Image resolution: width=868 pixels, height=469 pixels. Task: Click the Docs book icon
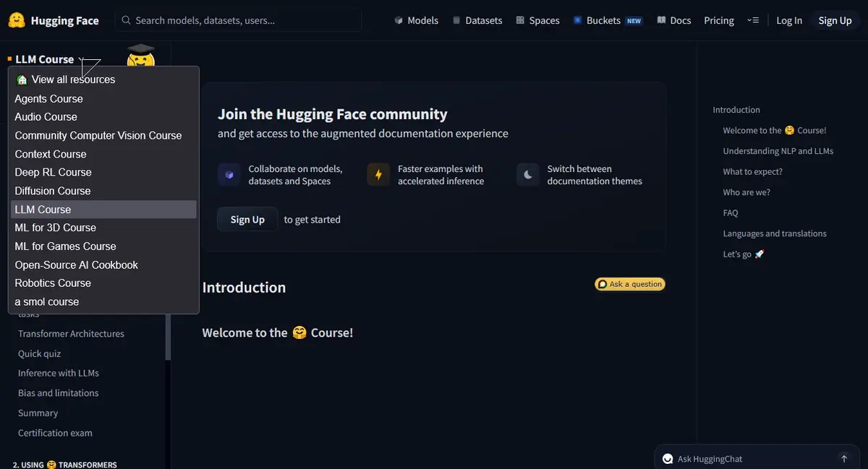[661, 20]
